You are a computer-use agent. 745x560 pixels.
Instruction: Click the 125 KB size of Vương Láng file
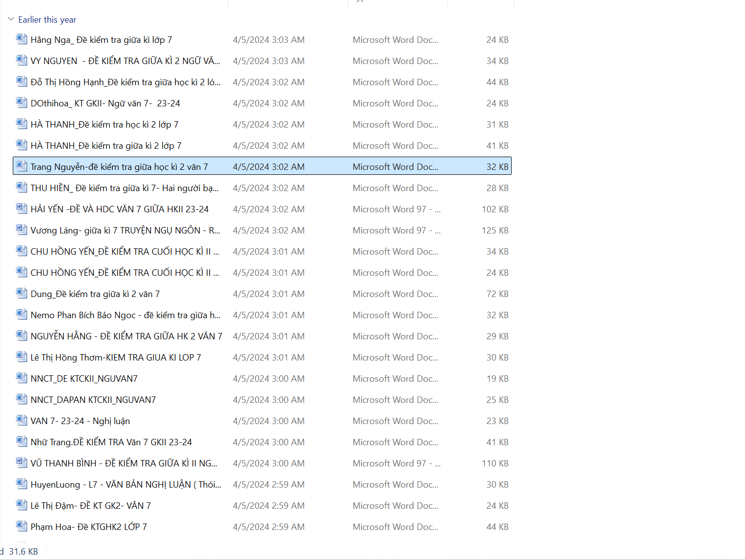(x=495, y=231)
